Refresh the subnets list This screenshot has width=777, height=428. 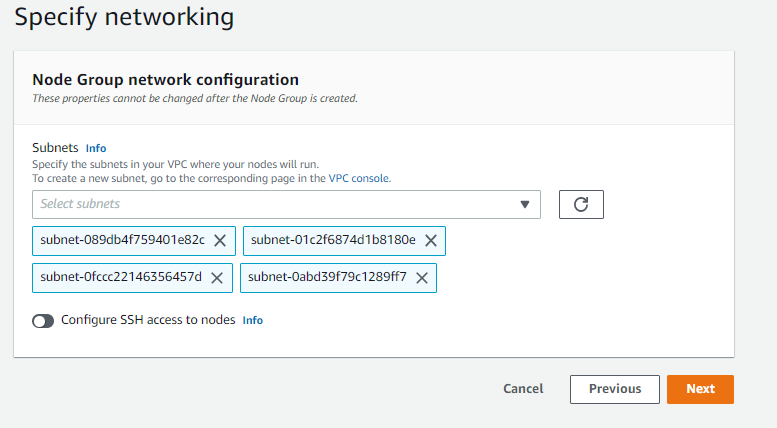pyautogui.click(x=581, y=204)
